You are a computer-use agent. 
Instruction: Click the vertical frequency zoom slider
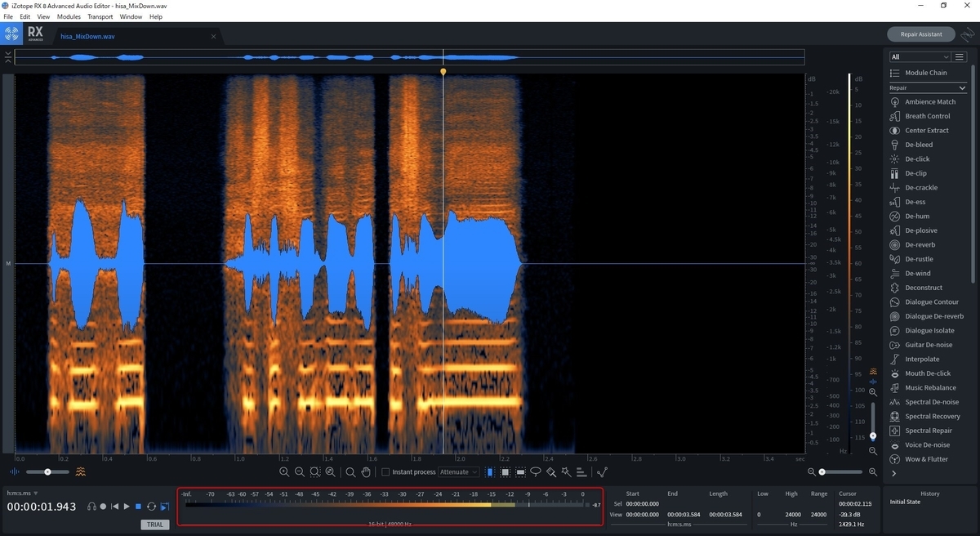click(x=873, y=421)
